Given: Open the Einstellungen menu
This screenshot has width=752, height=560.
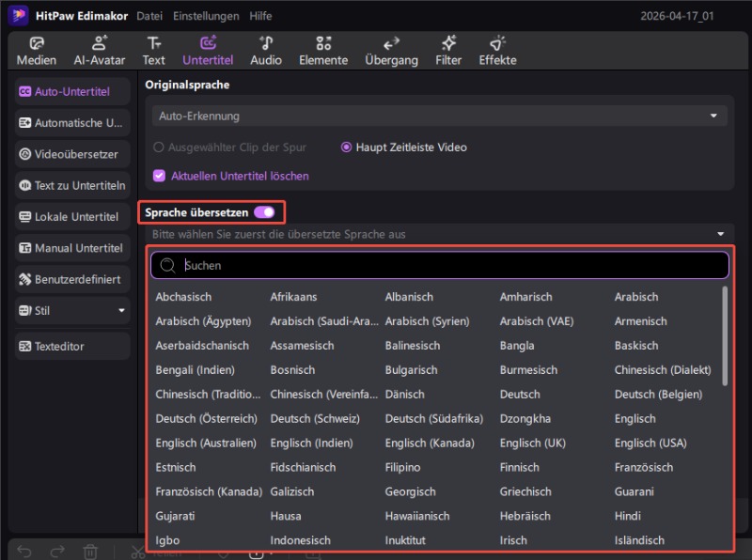Looking at the screenshot, I should [x=205, y=16].
